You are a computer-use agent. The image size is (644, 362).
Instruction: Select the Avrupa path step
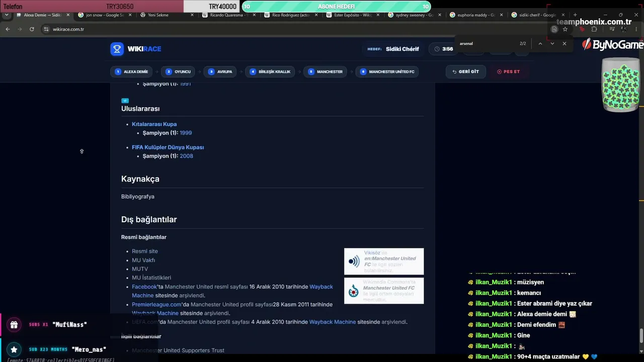point(220,72)
